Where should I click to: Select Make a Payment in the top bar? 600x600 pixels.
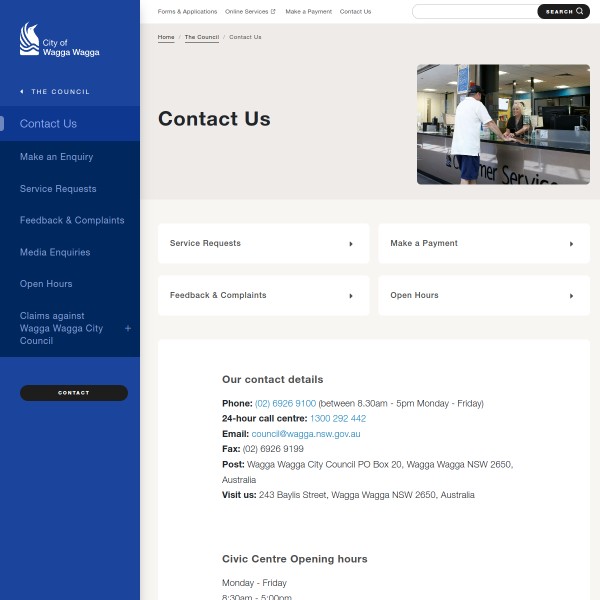(x=308, y=12)
